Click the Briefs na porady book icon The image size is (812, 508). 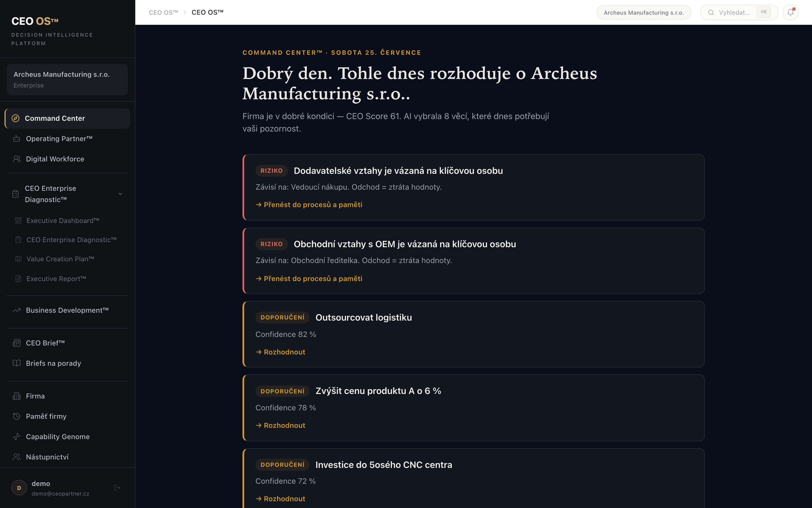pyautogui.click(x=16, y=363)
